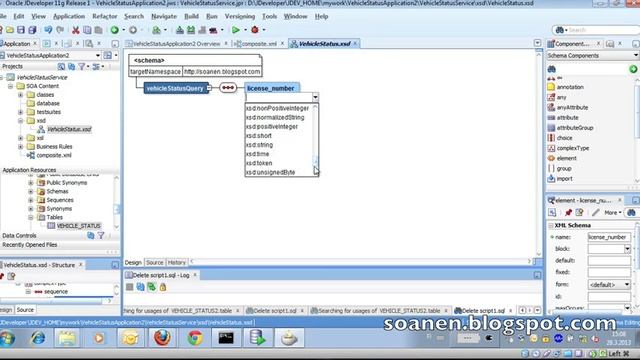Open the type dropdown under license_number
The image size is (640, 360).
point(315,97)
